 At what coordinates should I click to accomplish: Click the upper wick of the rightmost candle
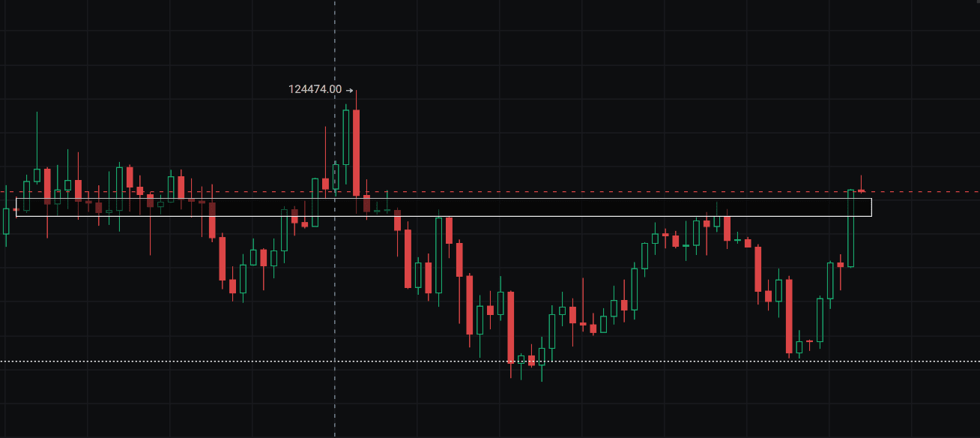coord(861,181)
